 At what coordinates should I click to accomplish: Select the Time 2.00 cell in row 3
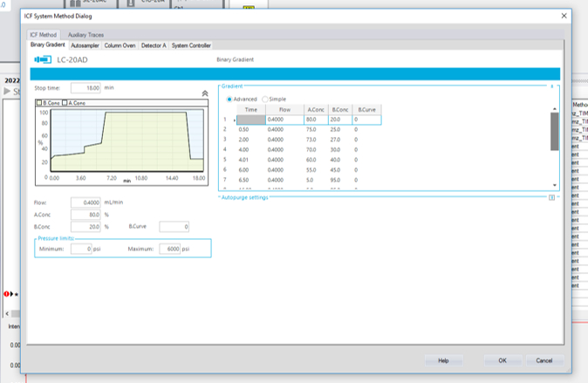(251, 140)
